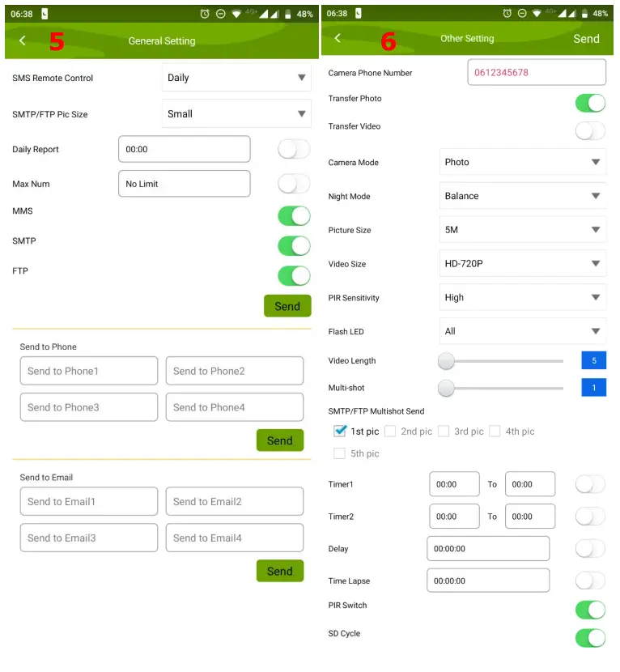Tap the Send to Email4 field

tap(235, 538)
